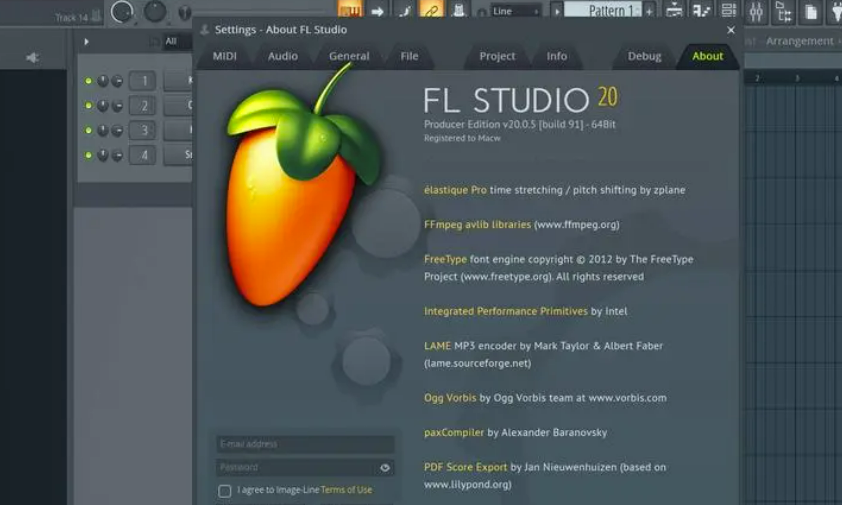Check I agree to Image-Line terms checkbox

224,490
